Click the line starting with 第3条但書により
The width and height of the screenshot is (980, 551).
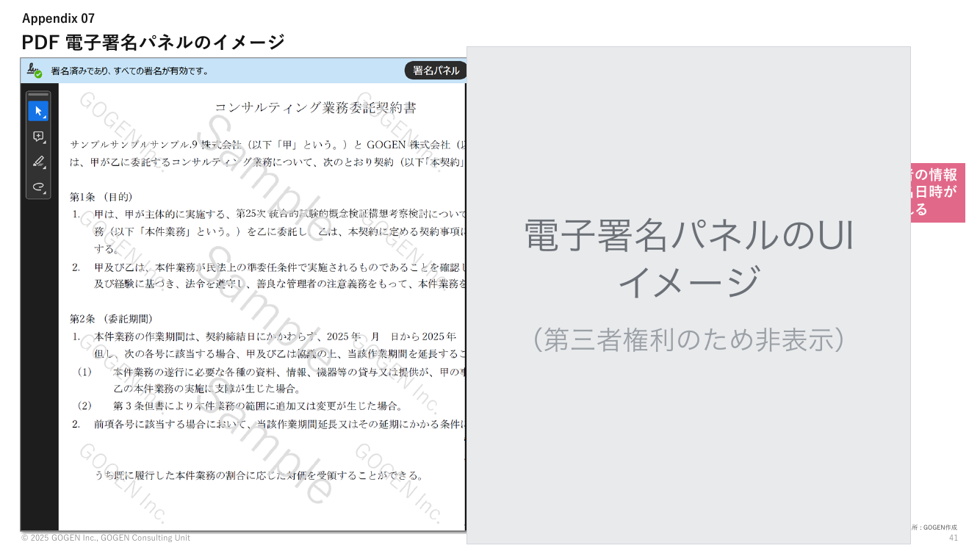tap(258, 406)
